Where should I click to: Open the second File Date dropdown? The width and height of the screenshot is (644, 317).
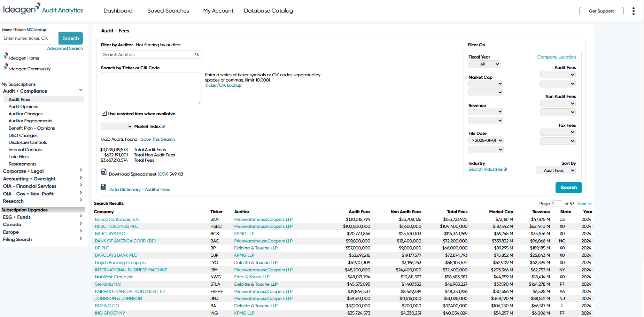point(486,149)
